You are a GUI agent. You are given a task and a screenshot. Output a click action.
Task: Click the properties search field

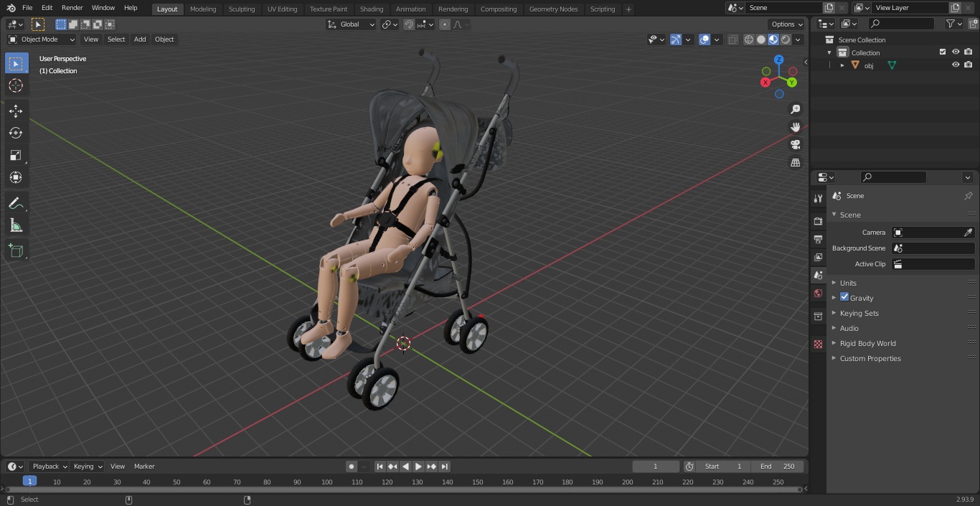tap(893, 177)
